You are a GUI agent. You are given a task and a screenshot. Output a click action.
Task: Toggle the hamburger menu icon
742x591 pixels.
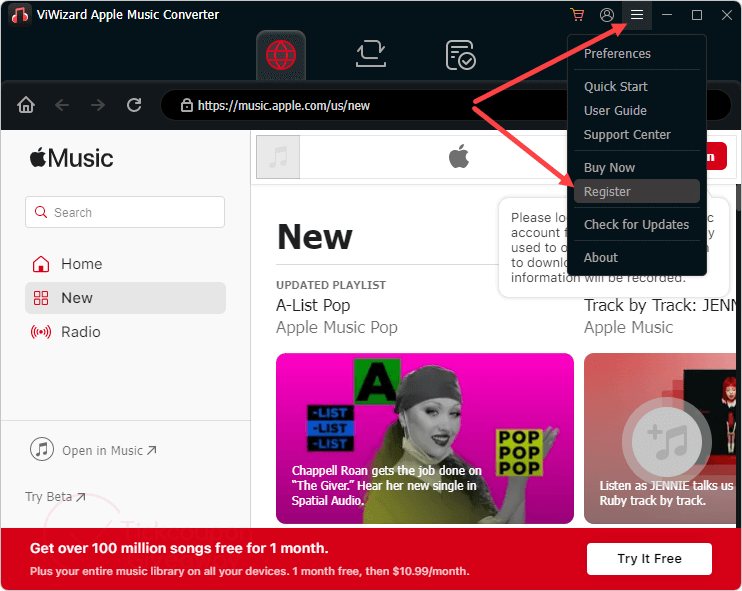pos(636,15)
